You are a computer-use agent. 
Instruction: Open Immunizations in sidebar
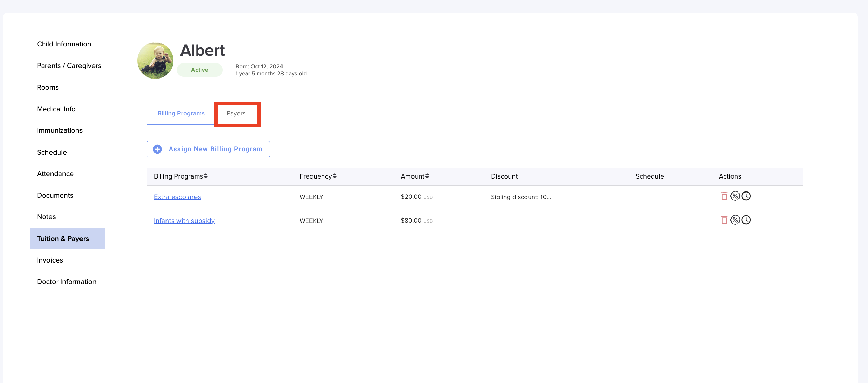(x=60, y=130)
